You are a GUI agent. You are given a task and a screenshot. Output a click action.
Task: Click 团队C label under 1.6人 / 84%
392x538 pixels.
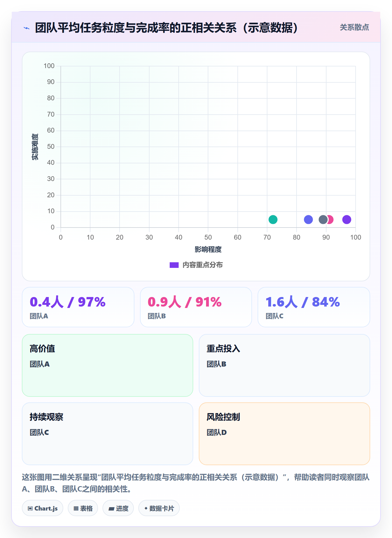pyautogui.click(x=274, y=316)
